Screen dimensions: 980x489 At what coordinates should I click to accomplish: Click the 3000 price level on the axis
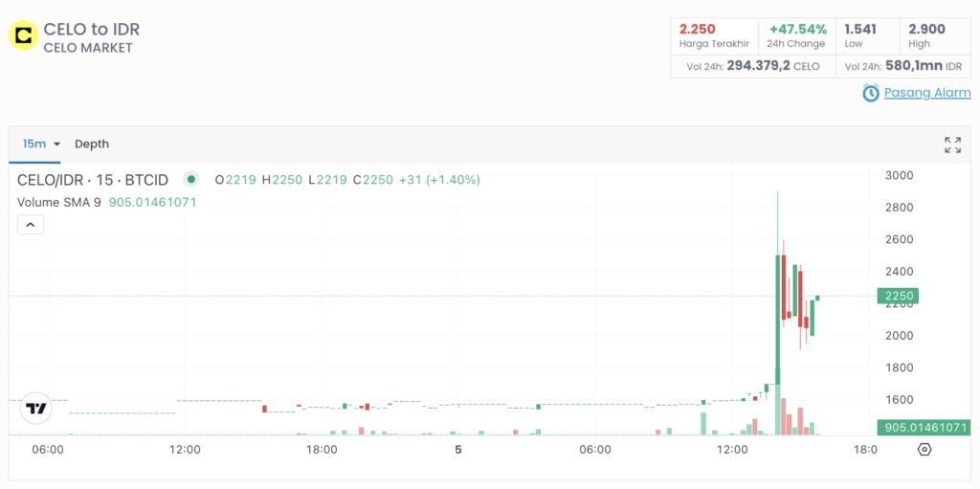[x=900, y=175]
